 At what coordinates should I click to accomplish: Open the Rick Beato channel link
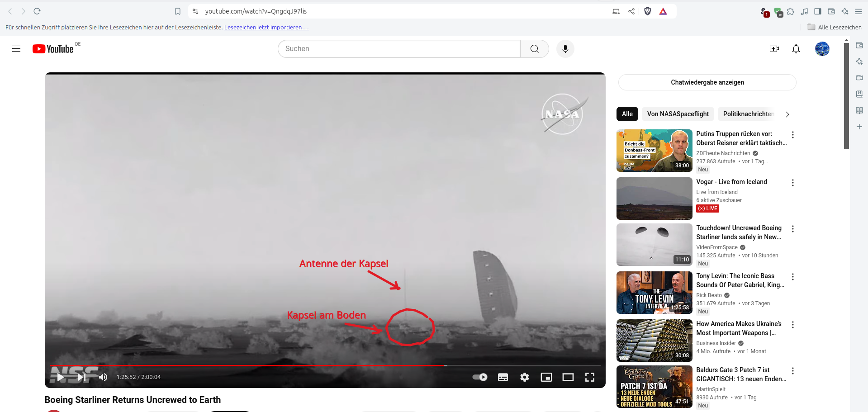709,295
